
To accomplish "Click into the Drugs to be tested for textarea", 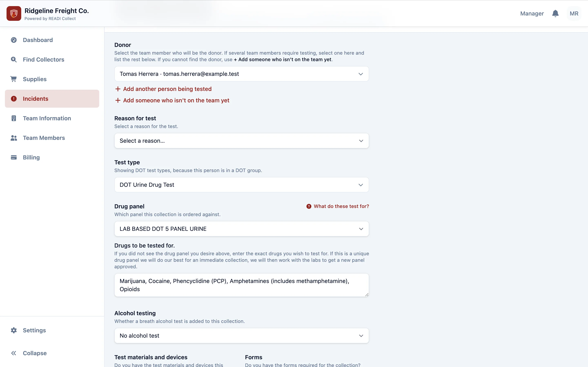I will (242, 285).
